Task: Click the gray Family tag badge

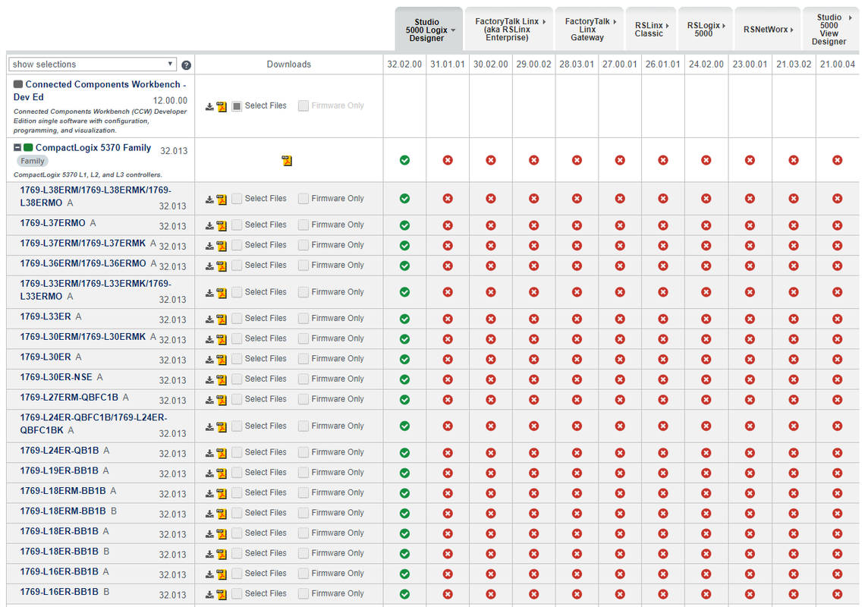Action: pos(32,161)
